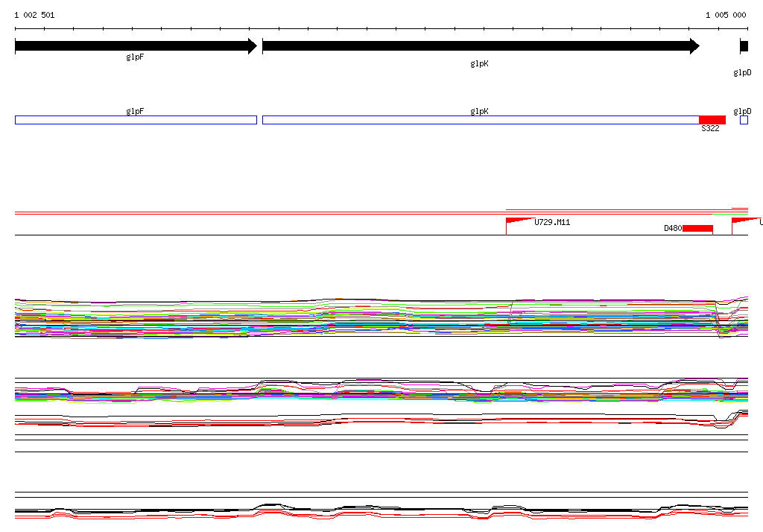Viewport: 763px width, 532px height.
Task: Select the blue-outlined glpF box
Action: click(136, 120)
